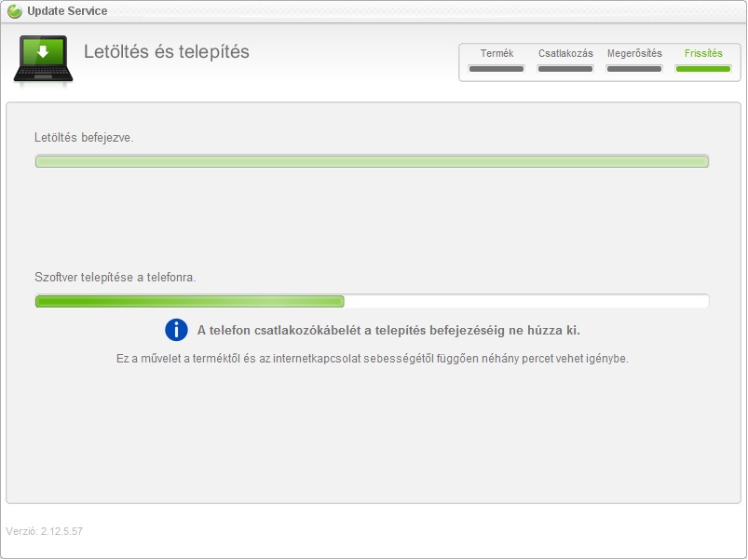Image resolution: width=748 pixels, height=560 pixels.
Task: Select the Megerősítés step tab
Action: (x=634, y=61)
